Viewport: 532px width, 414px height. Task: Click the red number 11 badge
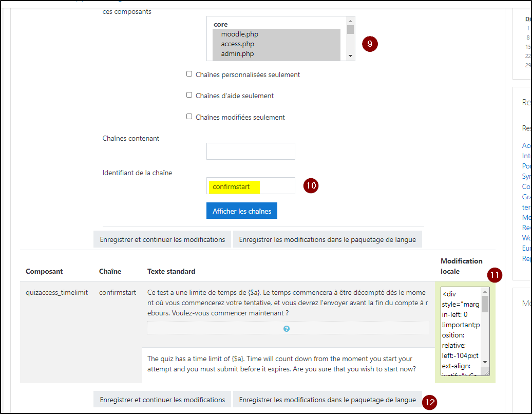click(495, 275)
